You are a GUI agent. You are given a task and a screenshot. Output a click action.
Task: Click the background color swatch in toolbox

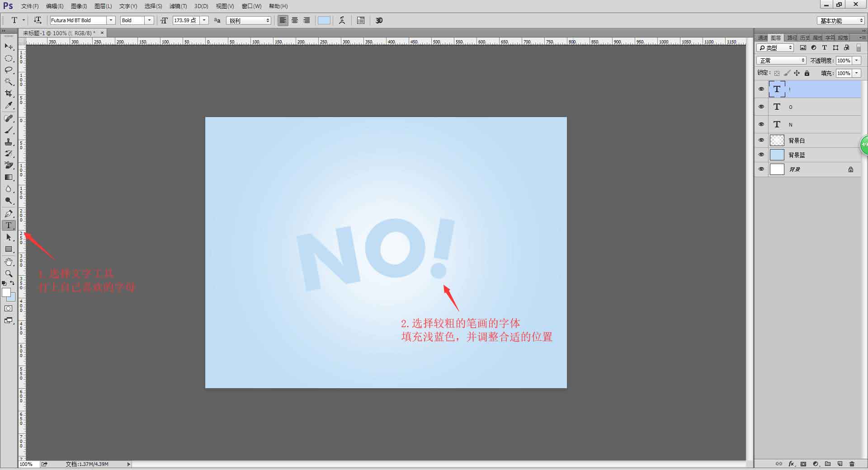[12, 298]
